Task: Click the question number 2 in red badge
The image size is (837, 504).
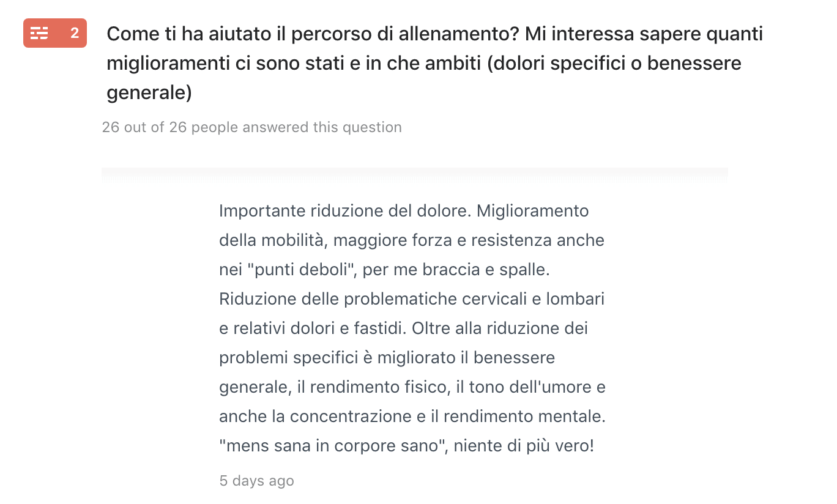Action: coord(75,33)
